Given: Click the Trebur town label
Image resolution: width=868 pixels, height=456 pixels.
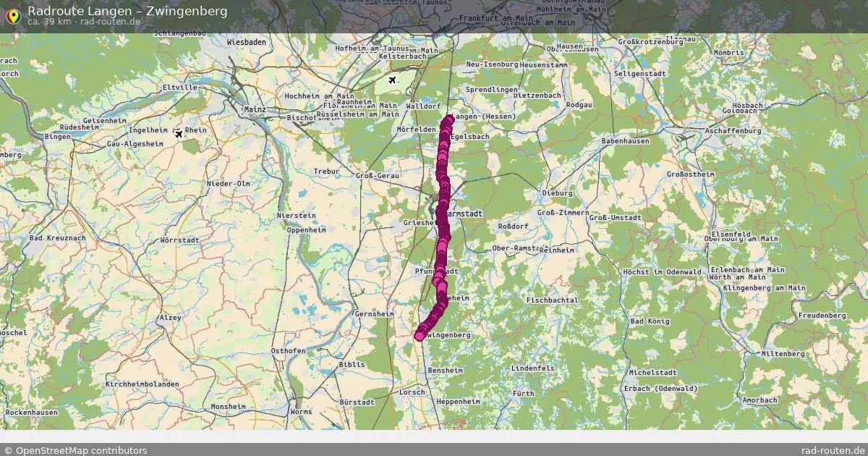Looking at the screenshot, I should (325, 172).
